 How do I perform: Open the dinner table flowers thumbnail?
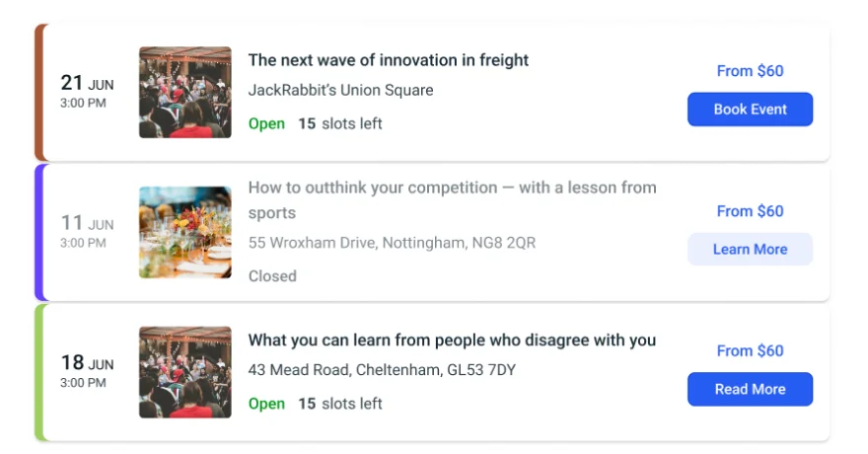(x=184, y=232)
